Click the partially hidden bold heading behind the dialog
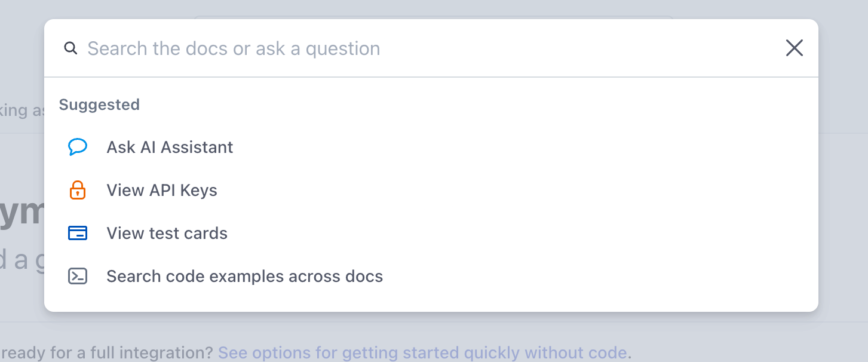 pyautogui.click(x=22, y=212)
